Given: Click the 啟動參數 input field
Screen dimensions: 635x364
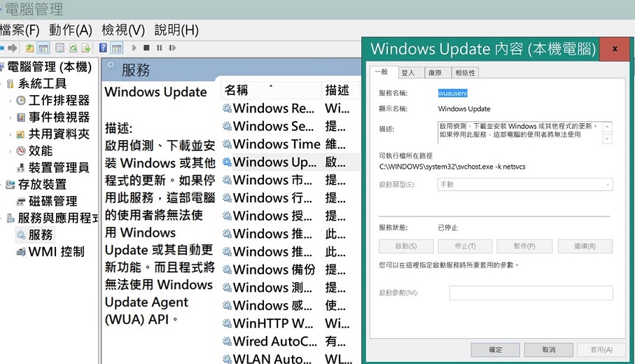Looking at the screenshot, I should (531, 293).
